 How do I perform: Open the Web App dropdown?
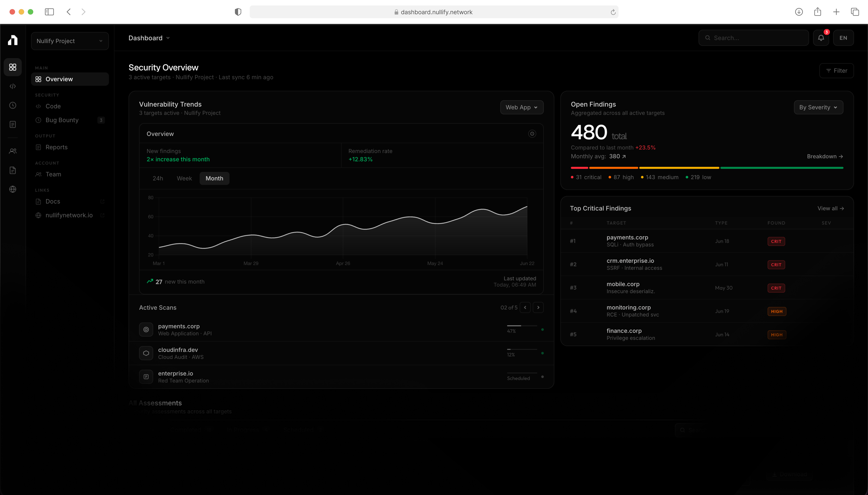(522, 107)
